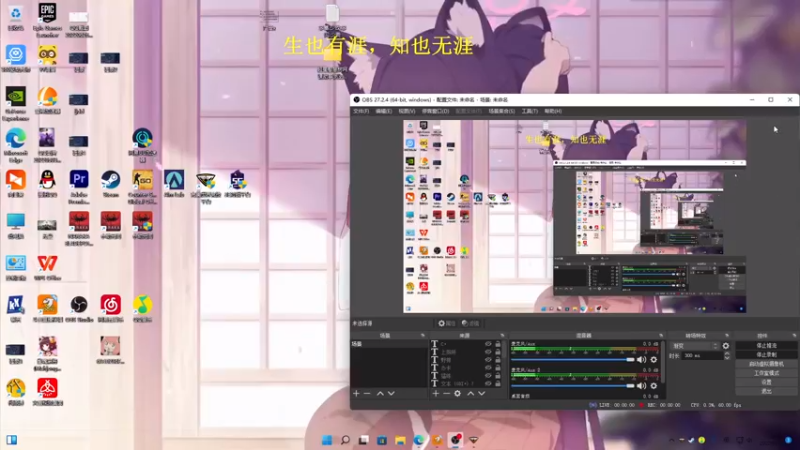Click the 滤镜 filters button above docks
The width and height of the screenshot is (800, 450).
click(470, 323)
